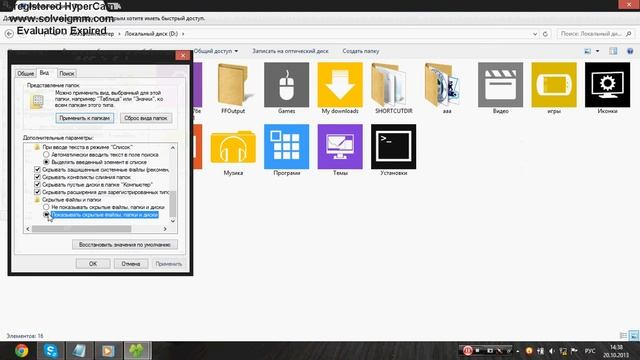Viewport: 640px width, 360px height.
Task: Click horizontal scrollbar left arrow in settings list
Action: tap(28, 229)
